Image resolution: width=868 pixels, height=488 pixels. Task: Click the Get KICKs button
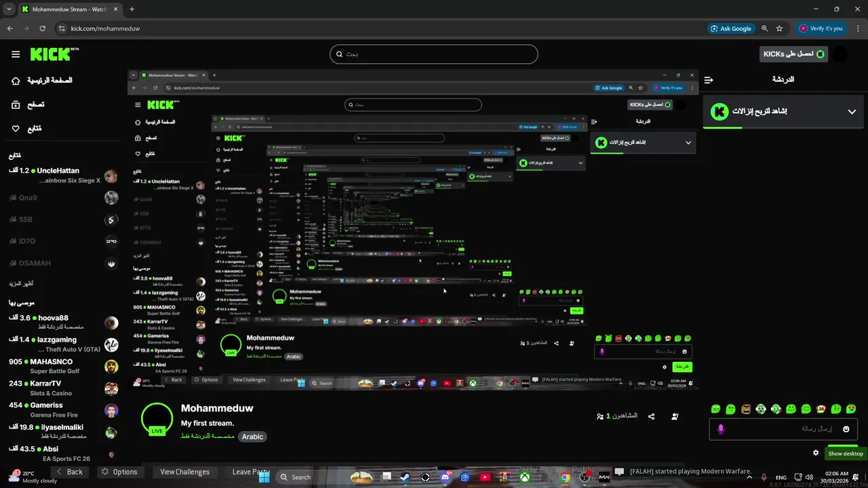click(x=794, y=54)
